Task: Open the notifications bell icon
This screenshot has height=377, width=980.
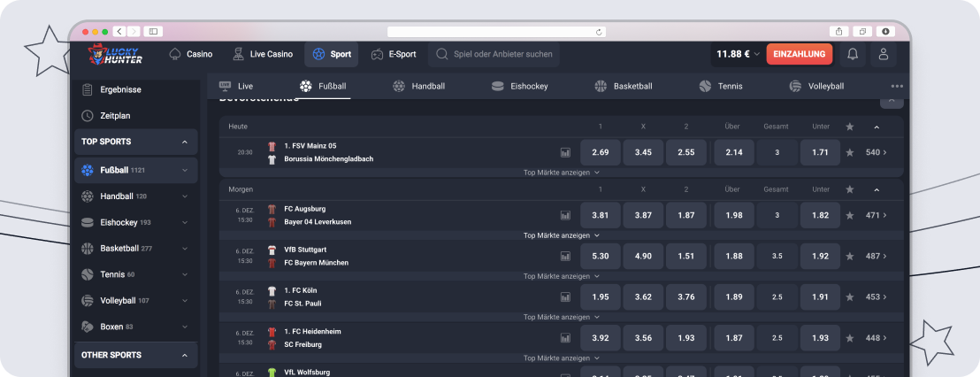Action: point(853,54)
